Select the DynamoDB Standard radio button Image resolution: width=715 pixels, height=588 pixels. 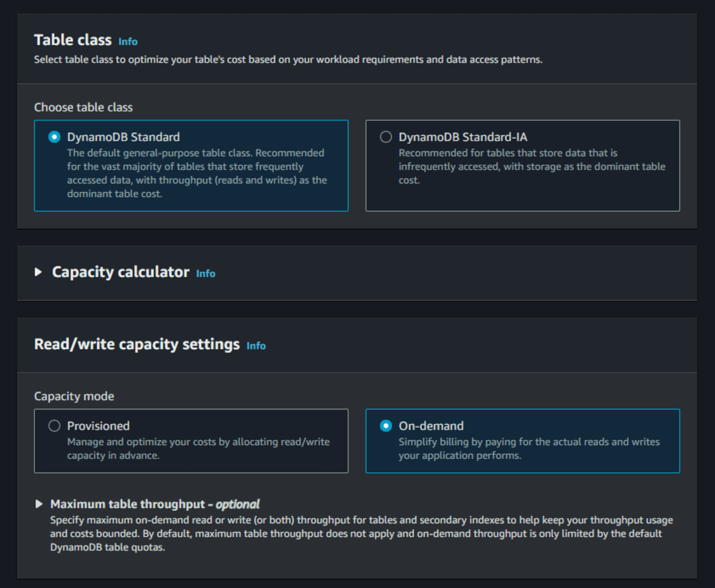point(54,137)
